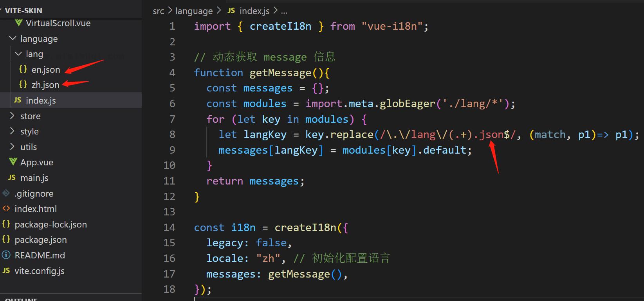Select the lang folder label
This screenshot has height=301, width=644.
pyautogui.click(x=34, y=54)
